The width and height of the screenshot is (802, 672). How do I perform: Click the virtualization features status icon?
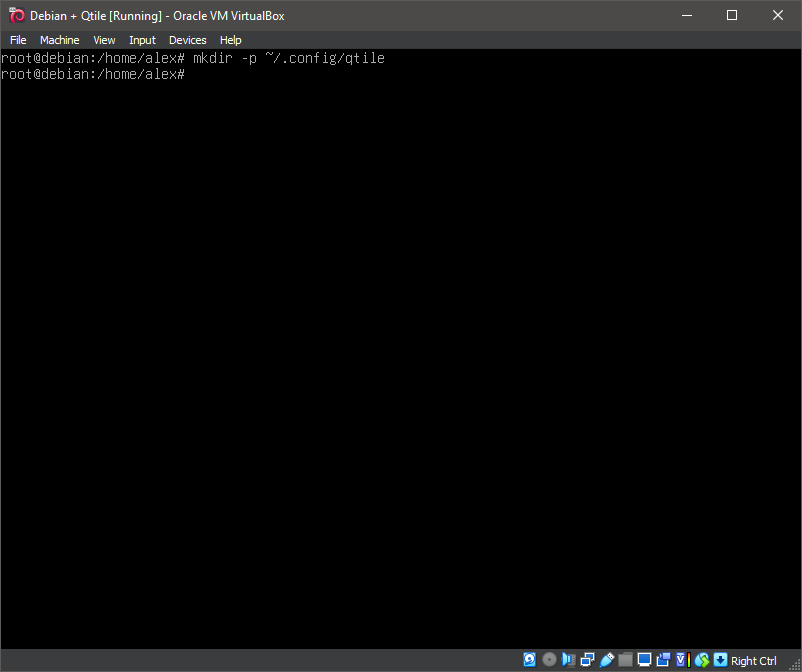point(680,659)
